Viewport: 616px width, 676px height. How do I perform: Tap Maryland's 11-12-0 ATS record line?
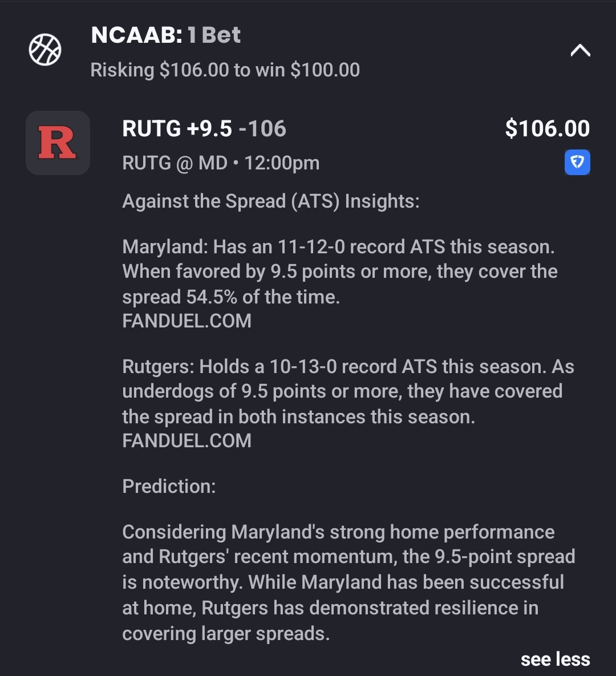point(338,247)
